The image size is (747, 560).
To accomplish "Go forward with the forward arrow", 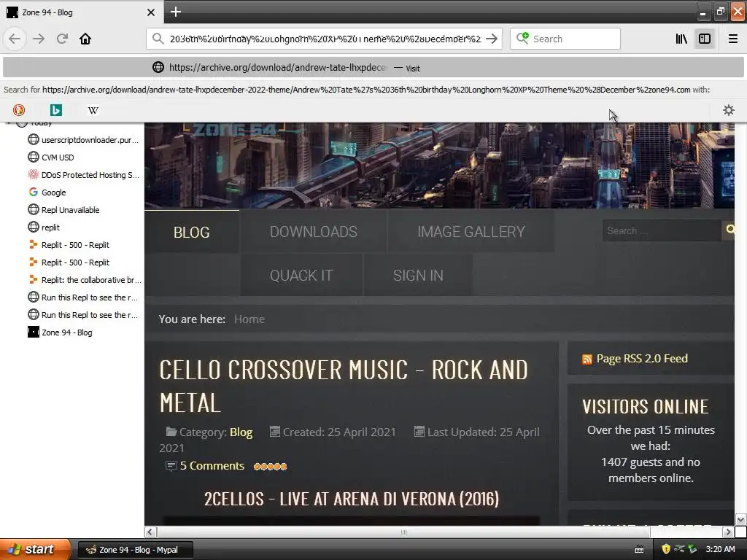I will pos(39,39).
